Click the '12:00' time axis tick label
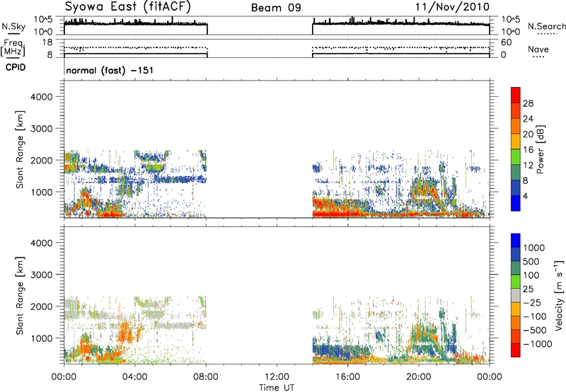This screenshot has height=392, width=566. coord(277,377)
